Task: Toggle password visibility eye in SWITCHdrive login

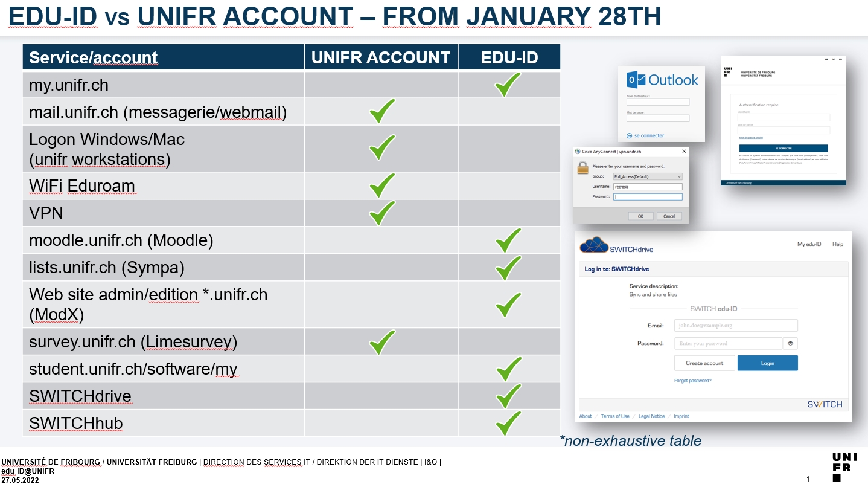Action: click(x=791, y=343)
